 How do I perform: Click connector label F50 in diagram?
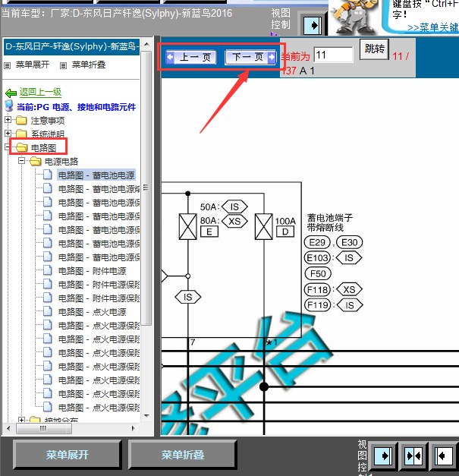click(x=318, y=274)
